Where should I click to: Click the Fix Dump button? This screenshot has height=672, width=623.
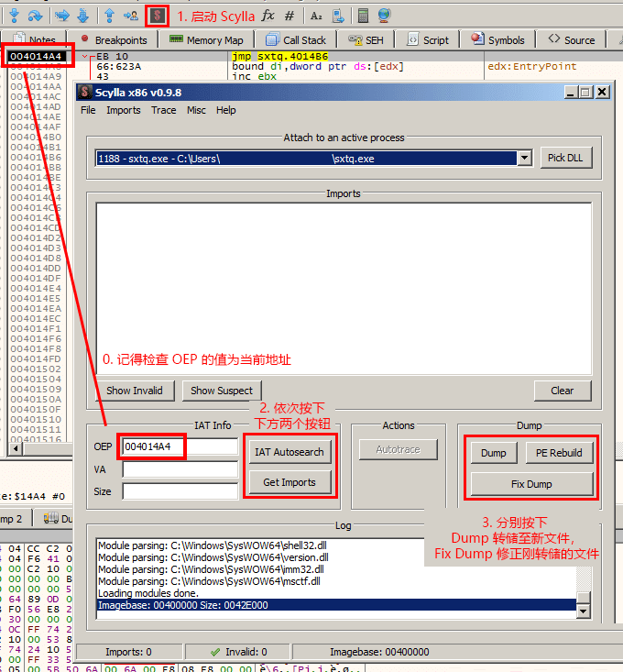[x=531, y=484]
